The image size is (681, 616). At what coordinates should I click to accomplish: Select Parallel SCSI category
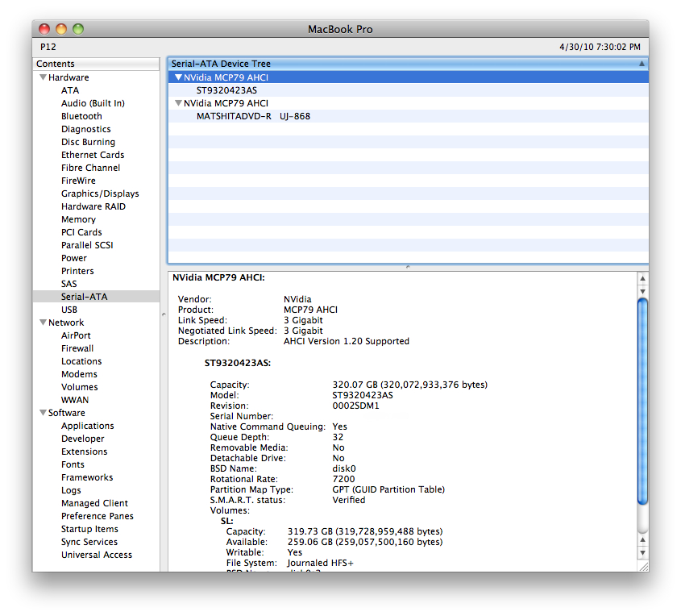(87, 245)
